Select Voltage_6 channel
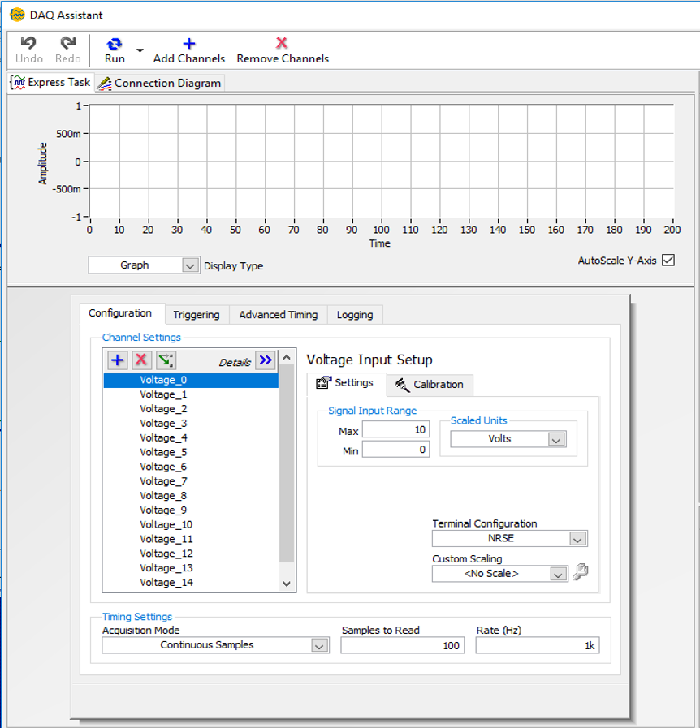The width and height of the screenshot is (700, 728). click(191, 467)
